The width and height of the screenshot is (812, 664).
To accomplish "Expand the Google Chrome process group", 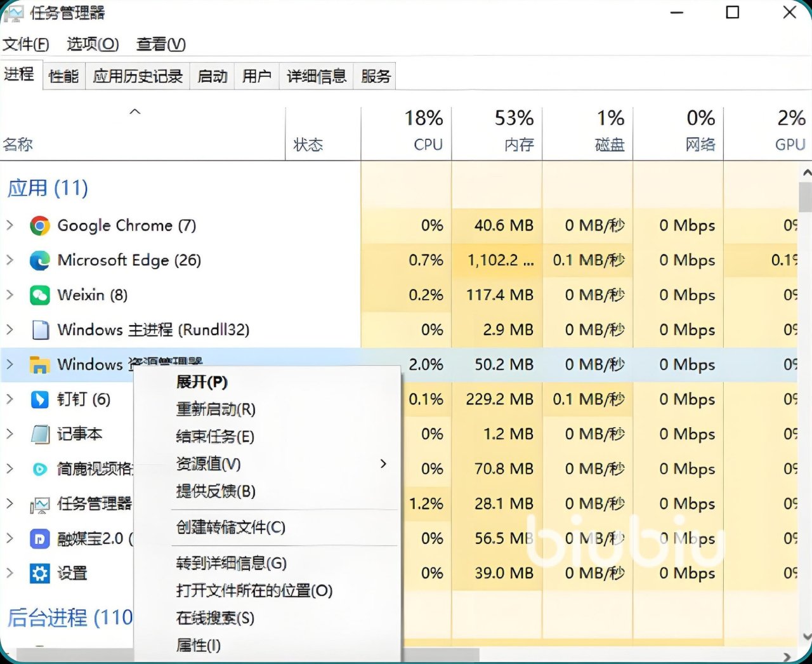I will (x=10, y=225).
